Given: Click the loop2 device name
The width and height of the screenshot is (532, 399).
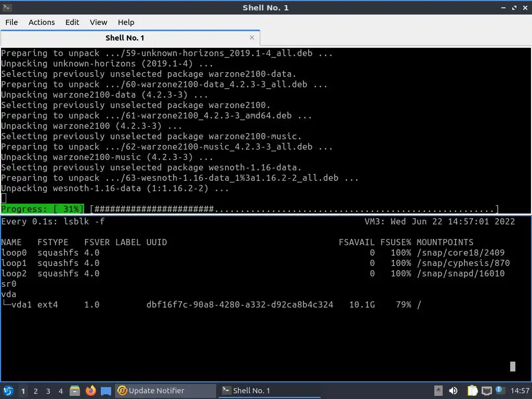Looking at the screenshot, I should click(x=14, y=273).
